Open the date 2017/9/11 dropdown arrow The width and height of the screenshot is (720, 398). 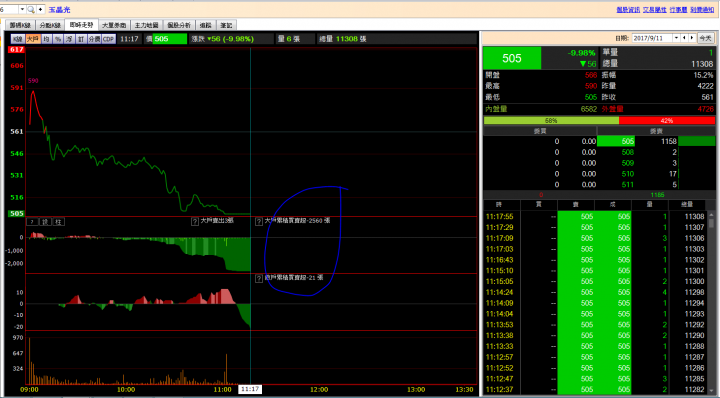(x=676, y=38)
